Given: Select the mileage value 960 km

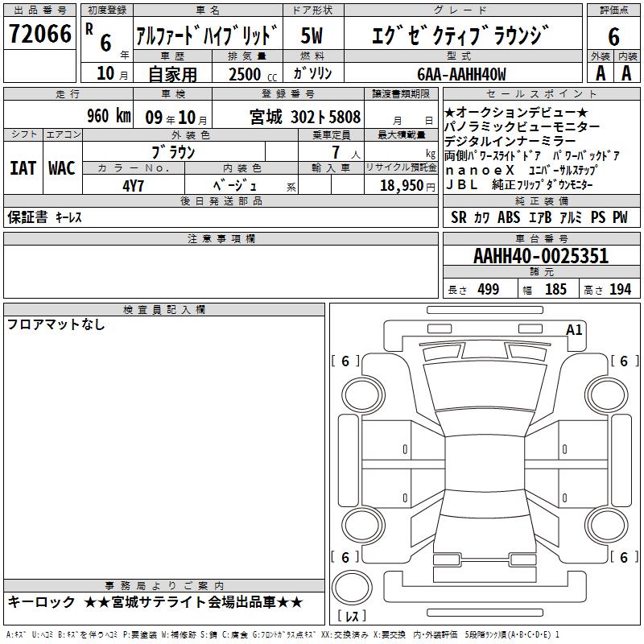Looking at the screenshot, I should pyautogui.click(x=108, y=116).
